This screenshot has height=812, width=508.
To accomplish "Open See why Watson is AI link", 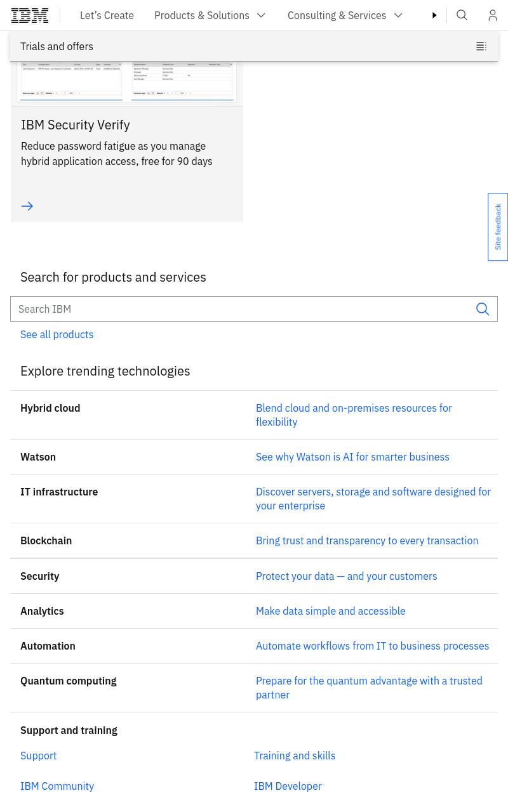I will pos(352,457).
